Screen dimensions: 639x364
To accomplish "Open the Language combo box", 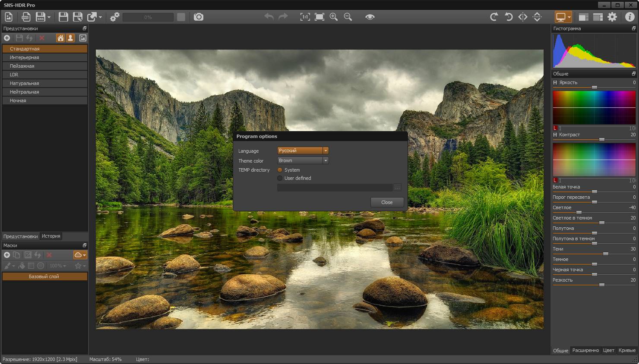I will click(x=303, y=151).
